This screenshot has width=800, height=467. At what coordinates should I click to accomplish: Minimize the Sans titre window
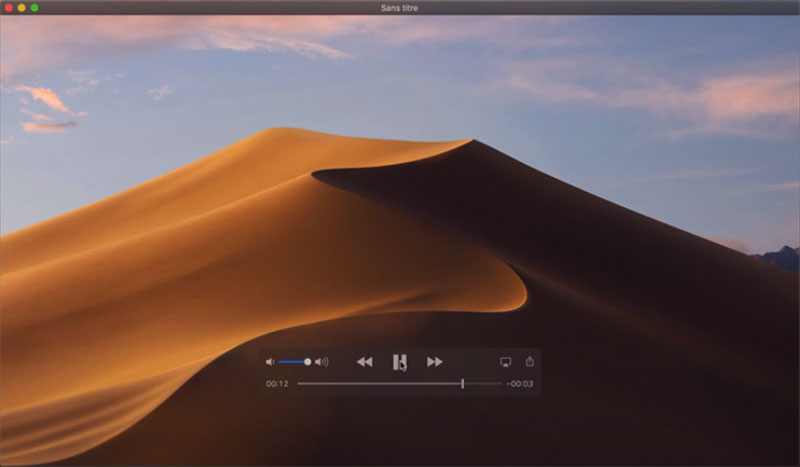point(21,8)
